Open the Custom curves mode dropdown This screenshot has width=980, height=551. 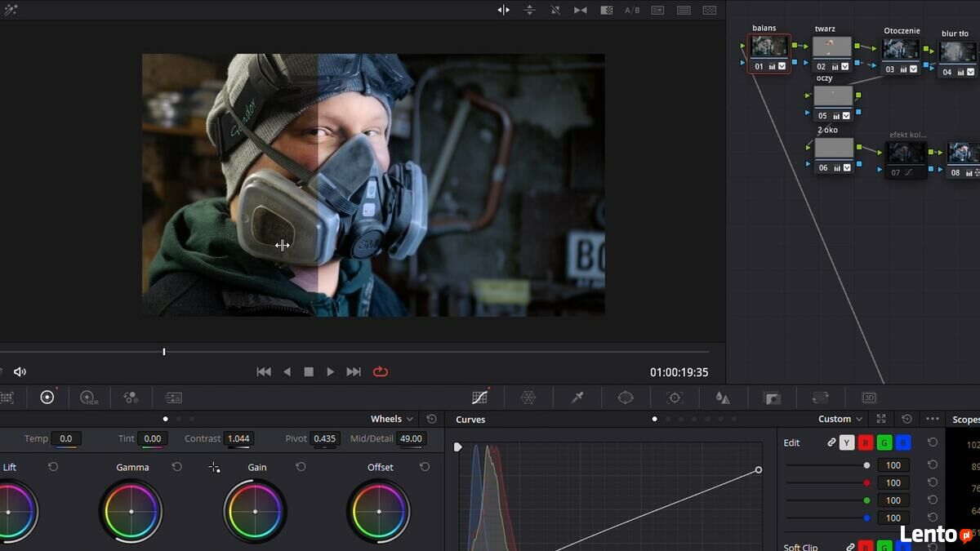pyautogui.click(x=840, y=419)
